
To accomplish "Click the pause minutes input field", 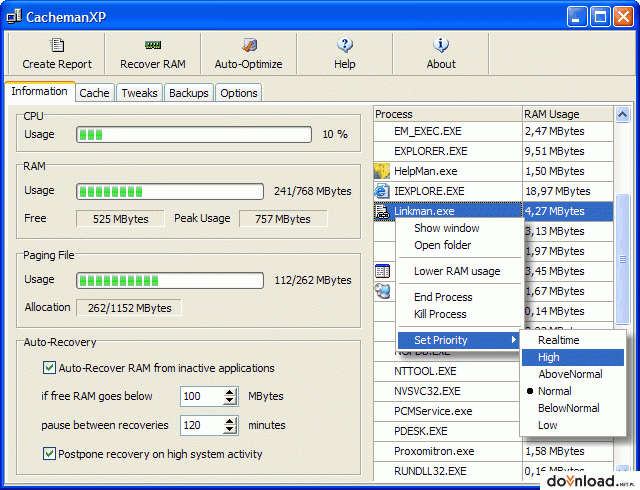I will click(x=202, y=425).
